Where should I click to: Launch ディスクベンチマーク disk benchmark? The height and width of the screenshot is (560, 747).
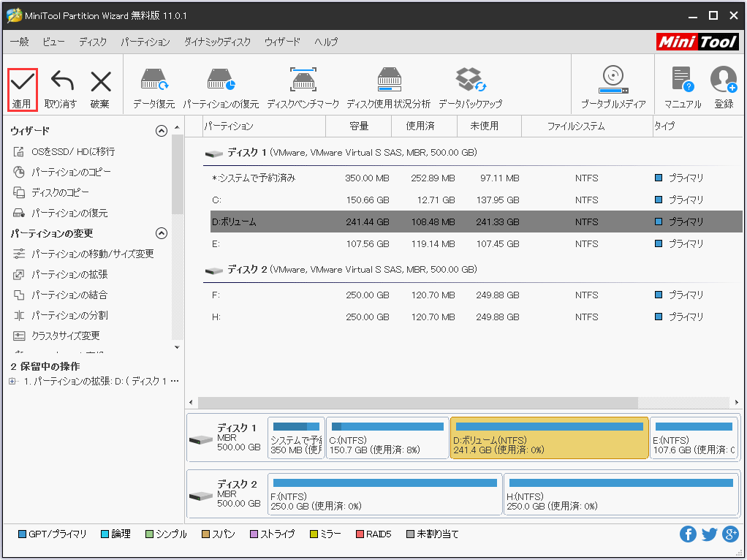point(303,82)
